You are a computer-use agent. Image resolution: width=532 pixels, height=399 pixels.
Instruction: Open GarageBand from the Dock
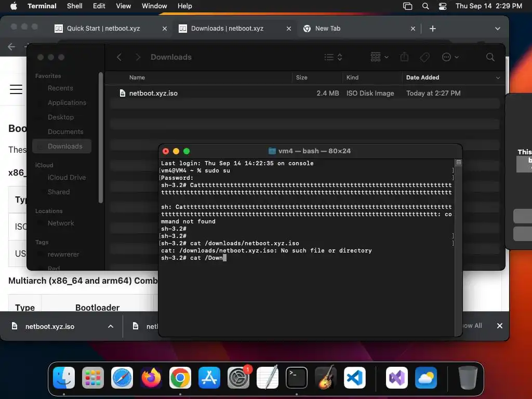click(x=326, y=378)
